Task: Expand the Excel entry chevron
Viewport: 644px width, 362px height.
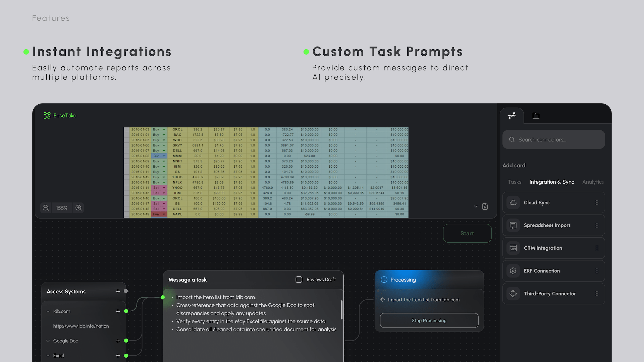Action: pyautogui.click(x=48, y=356)
